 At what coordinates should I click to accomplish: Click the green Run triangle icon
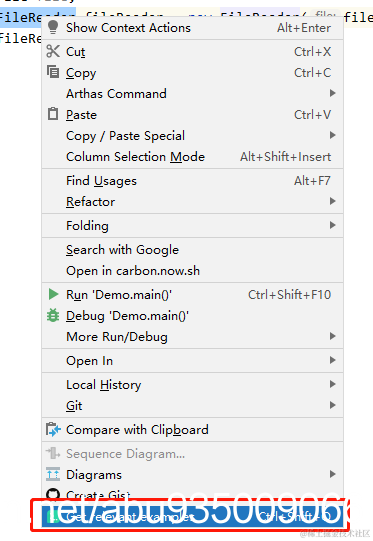(53, 294)
